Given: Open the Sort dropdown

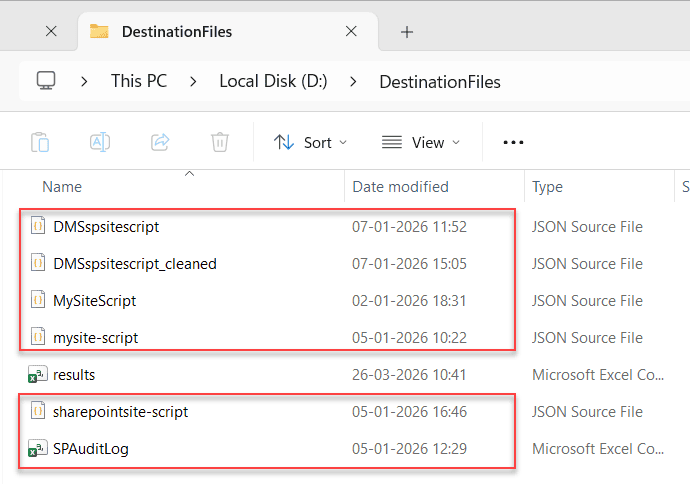Looking at the screenshot, I should (311, 143).
